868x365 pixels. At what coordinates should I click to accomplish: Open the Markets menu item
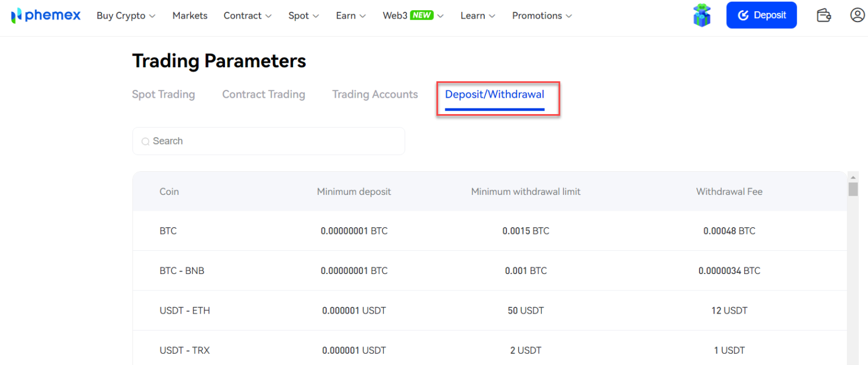pos(190,16)
